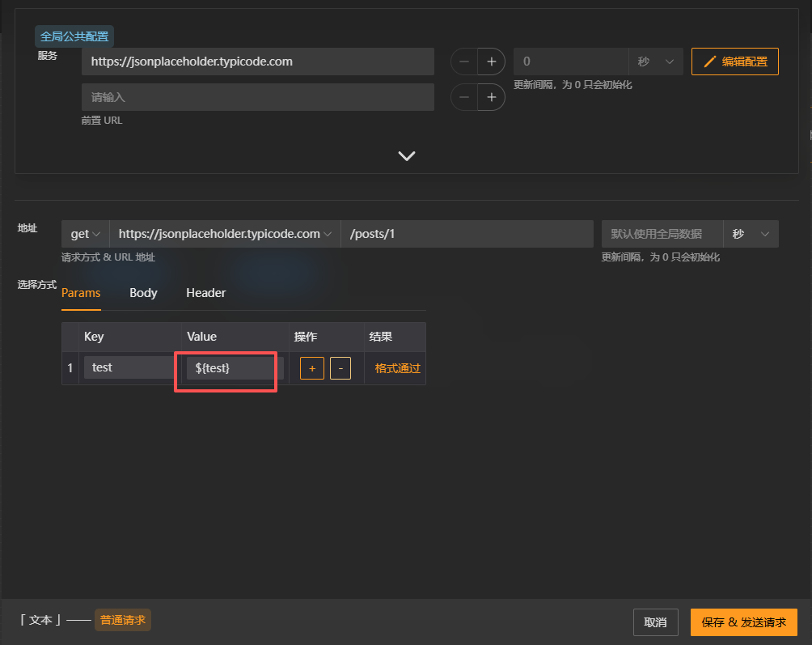This screenshot has height=645, width=812.
Task: Click the 「文本」 label in the footer
Action: pos(40,620)
